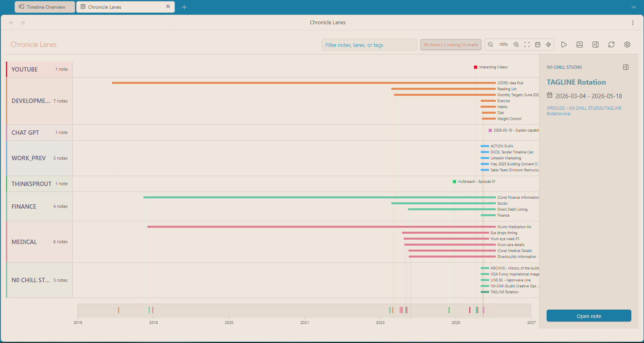Select the Weight Control note label
This screenshot has width=644, height=343.
[x=509, y=119]
